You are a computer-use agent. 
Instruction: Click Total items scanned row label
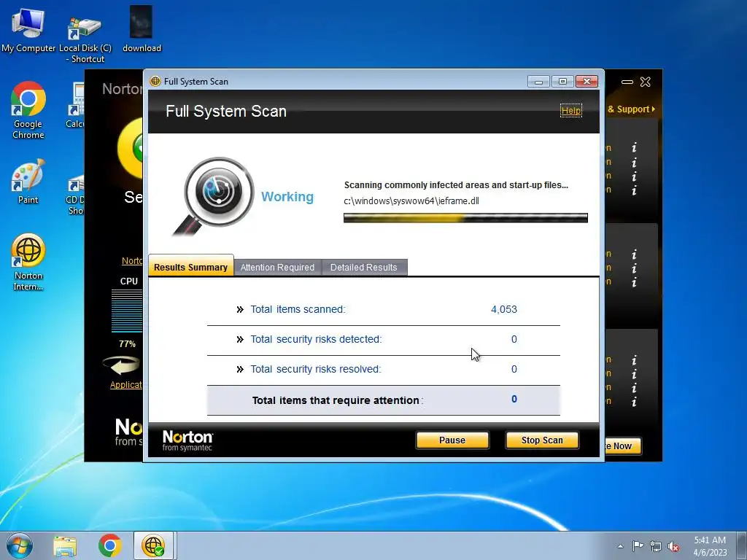[298, 309]
